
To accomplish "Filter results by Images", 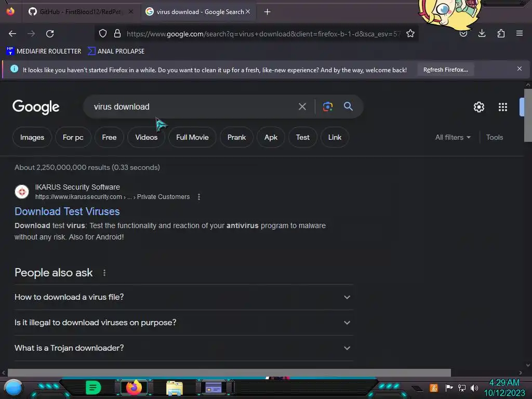I will (x=32, y=137).
